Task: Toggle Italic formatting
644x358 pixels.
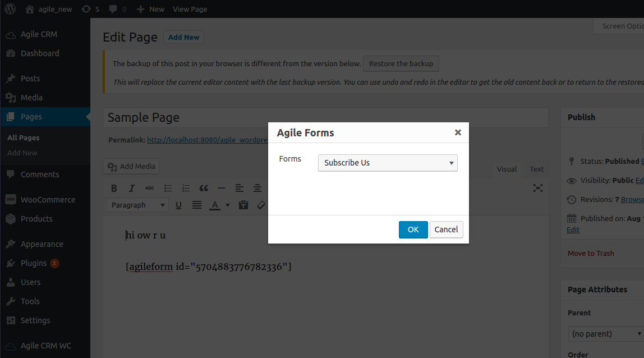Action: (131, 188)
